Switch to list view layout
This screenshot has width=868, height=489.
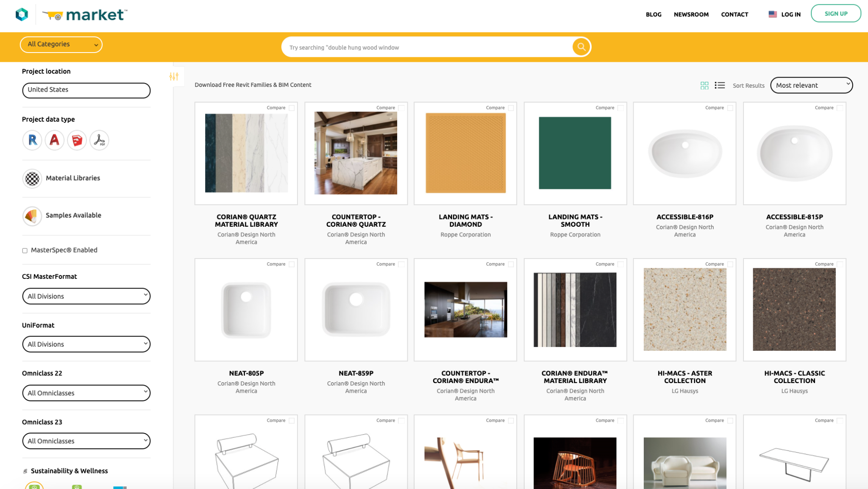tap(720, 86)
